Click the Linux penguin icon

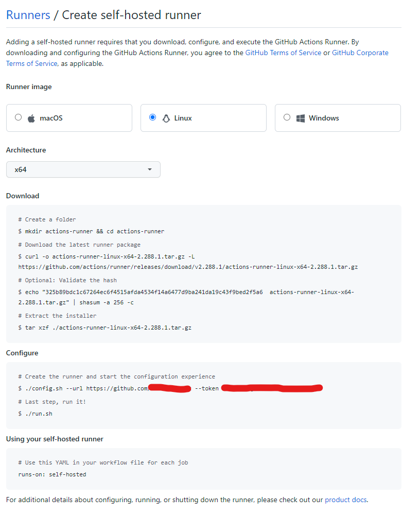click(x=165, y=117)
